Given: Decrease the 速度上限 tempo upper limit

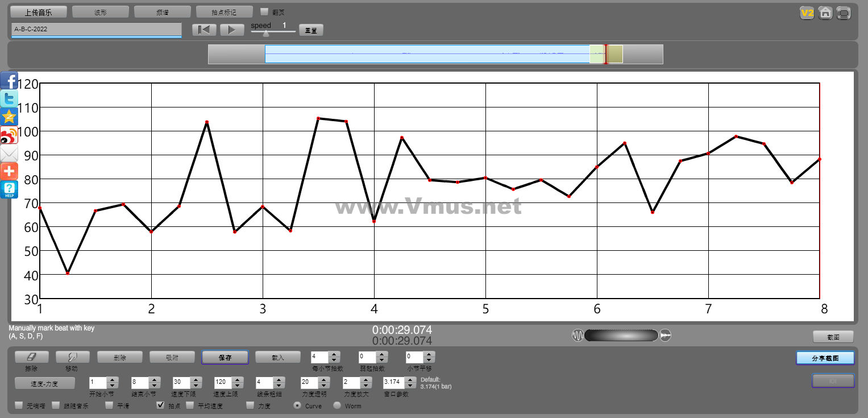Looking at the screenshot, I should 238,386.
